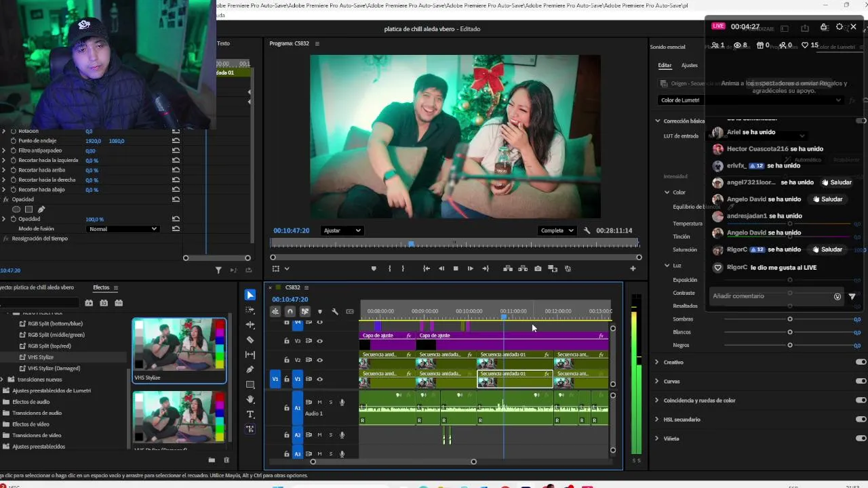Viewport: 868px width, 488px height.
Task: Toggle timeline Snap magnet icon
Action: [x=290, y=312]
